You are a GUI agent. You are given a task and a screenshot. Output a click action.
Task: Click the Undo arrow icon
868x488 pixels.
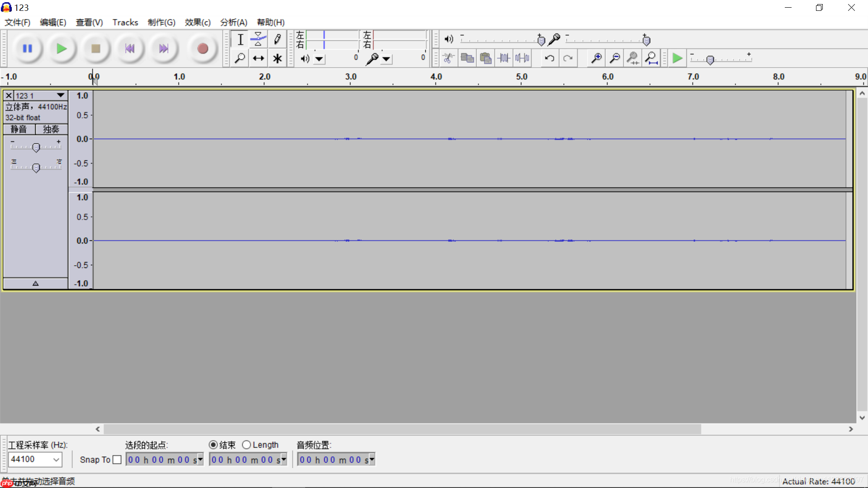click(549, 58)
